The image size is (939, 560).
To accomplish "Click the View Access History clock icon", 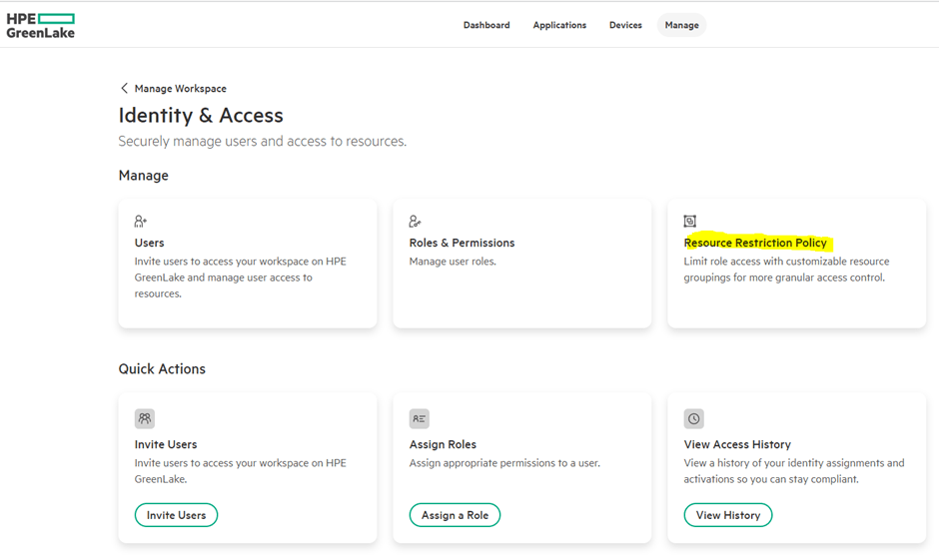I will point(694,418).
